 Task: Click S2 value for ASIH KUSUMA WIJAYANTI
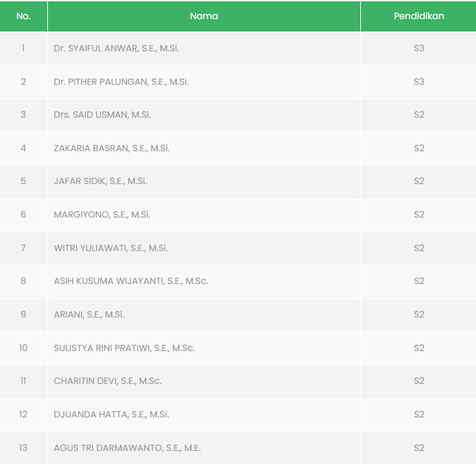pos(418,281)
